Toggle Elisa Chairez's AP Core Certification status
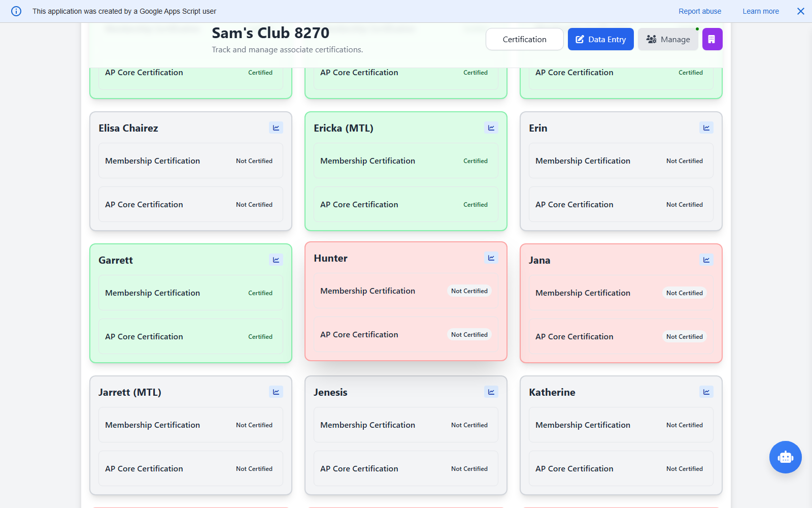Viewport: 812px width, 508px height. [x=254, y=204]
